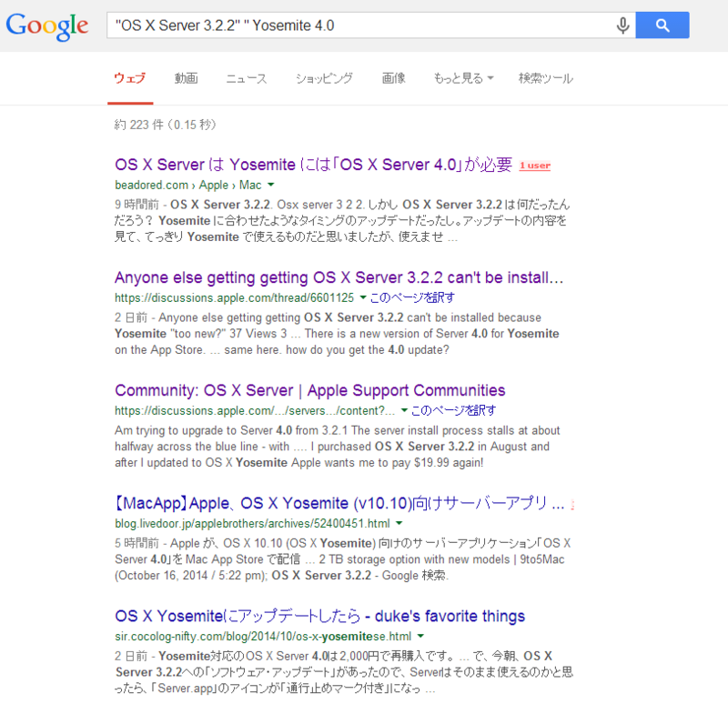The height and width of the screenshot is (704, 728).
Task: Open 'Anyone else getting getting OS X Server 3.2.2' result
Action: coord(339,277)
